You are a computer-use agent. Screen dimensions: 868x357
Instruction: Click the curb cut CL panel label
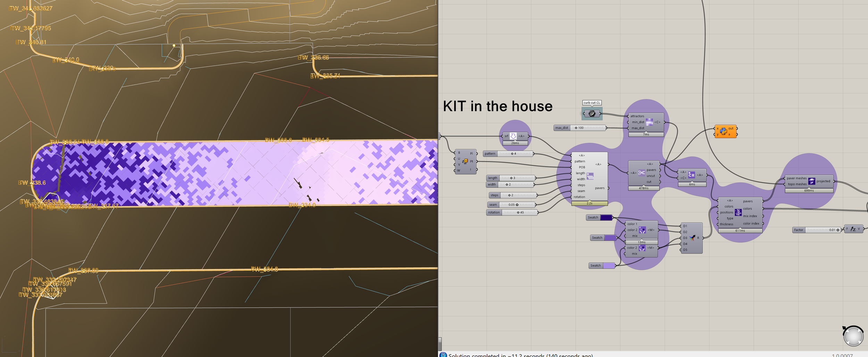pos(592,103)
